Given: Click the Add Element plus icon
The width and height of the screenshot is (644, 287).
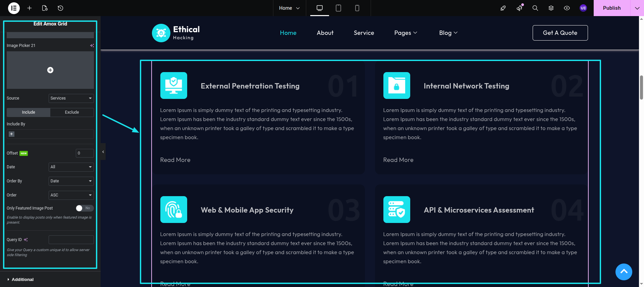Looking at the screenshot, I should 30,8.
